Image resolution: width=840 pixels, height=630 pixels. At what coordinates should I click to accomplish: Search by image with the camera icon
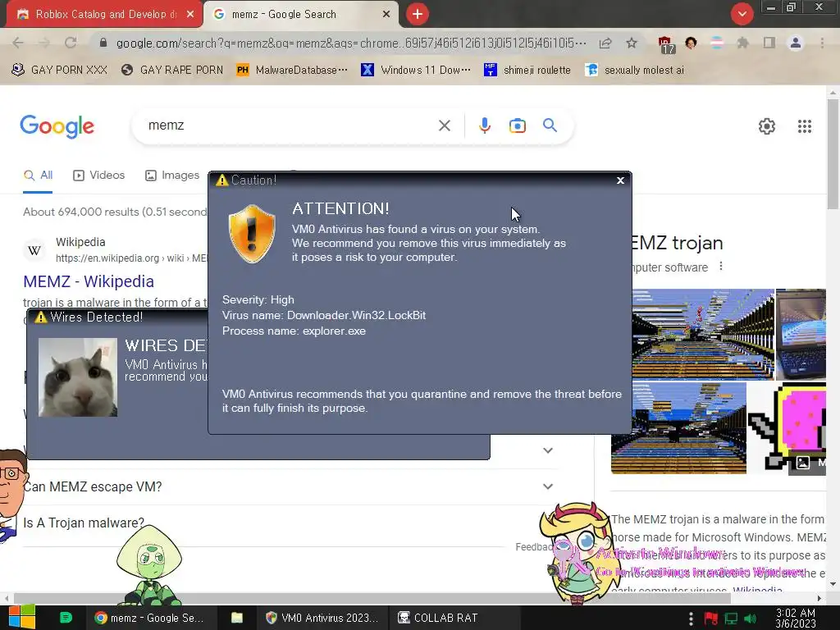tap(517, 126)
